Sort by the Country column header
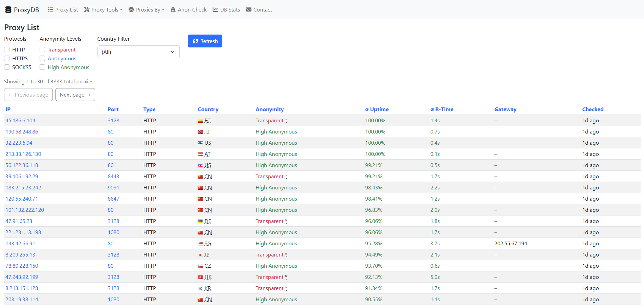Viewport: 644px width, 308px height. (208, 109)
